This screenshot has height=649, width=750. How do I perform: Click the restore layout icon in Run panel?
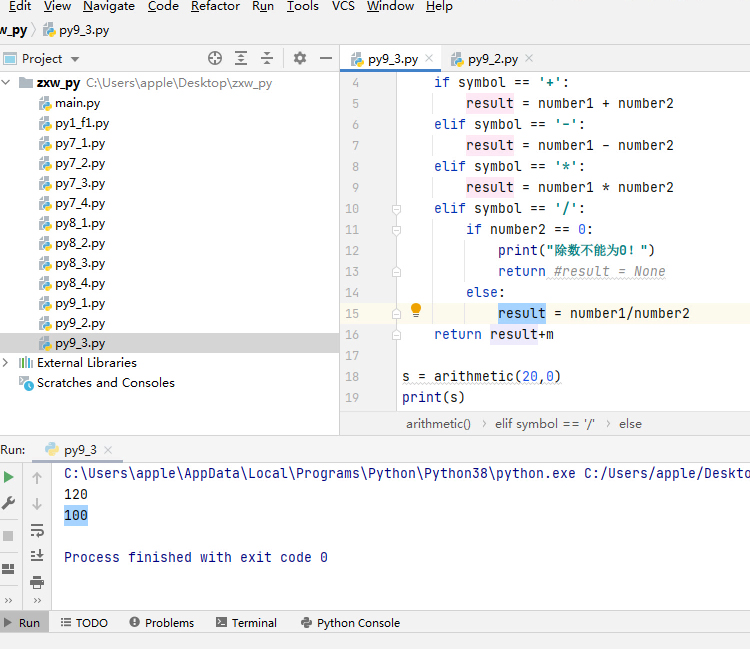coord(8,569)
